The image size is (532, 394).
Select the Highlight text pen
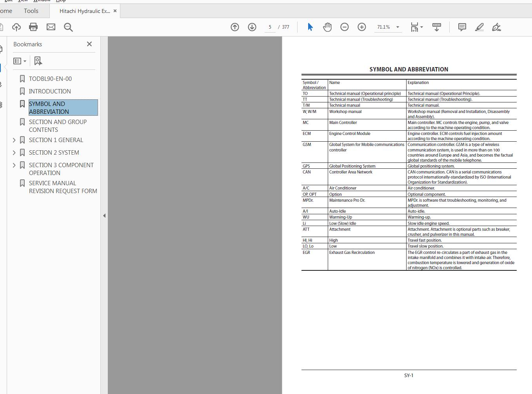coord(479,27)
